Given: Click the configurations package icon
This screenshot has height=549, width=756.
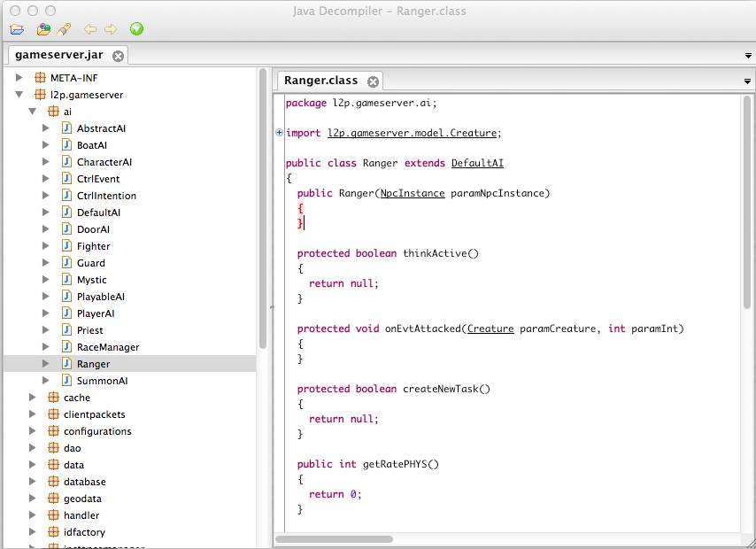Looking at the screenshot, I should click(x=53, y=431).
